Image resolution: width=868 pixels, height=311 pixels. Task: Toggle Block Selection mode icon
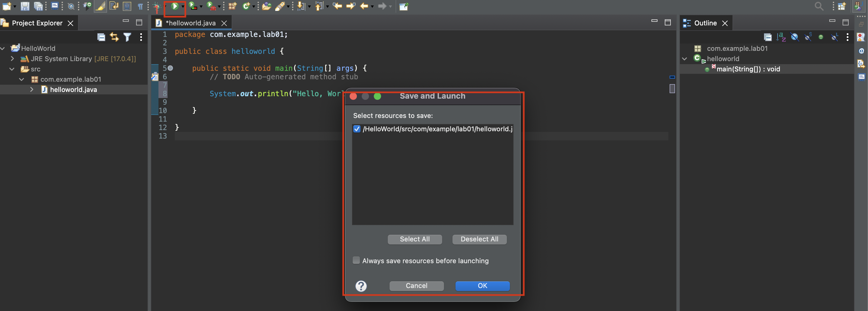tap(127, 6)
